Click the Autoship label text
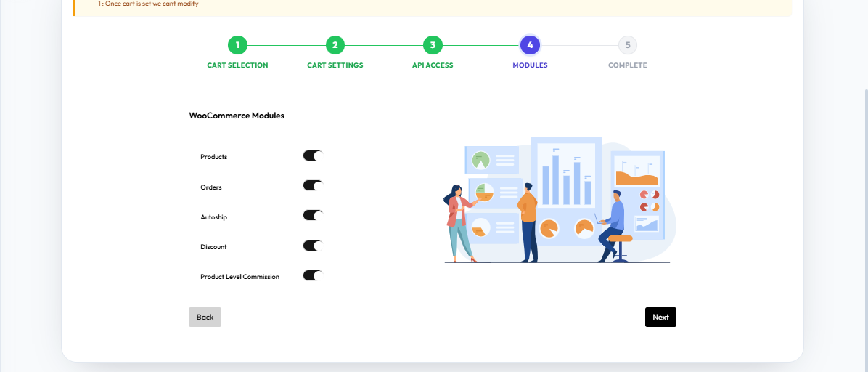 point(213,217)
